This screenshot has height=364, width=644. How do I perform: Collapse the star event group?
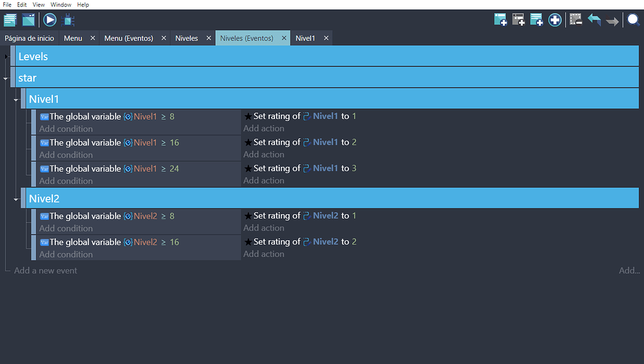[6, 78]
